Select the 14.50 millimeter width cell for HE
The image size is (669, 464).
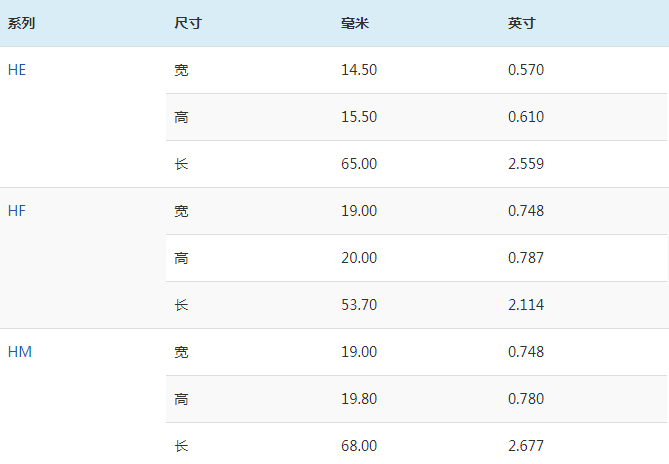[x=359, y=70]
